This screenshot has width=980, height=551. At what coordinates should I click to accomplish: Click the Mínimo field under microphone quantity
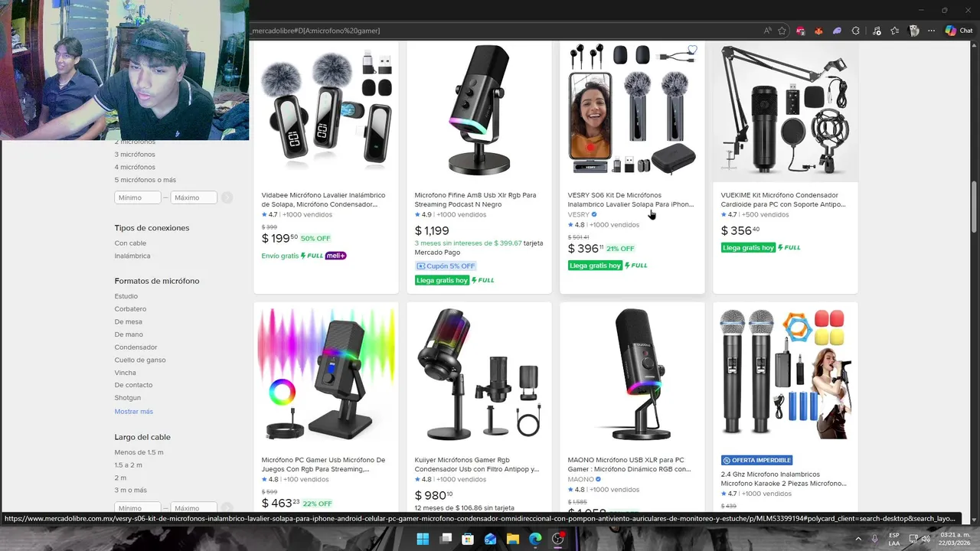pos(138,197)
